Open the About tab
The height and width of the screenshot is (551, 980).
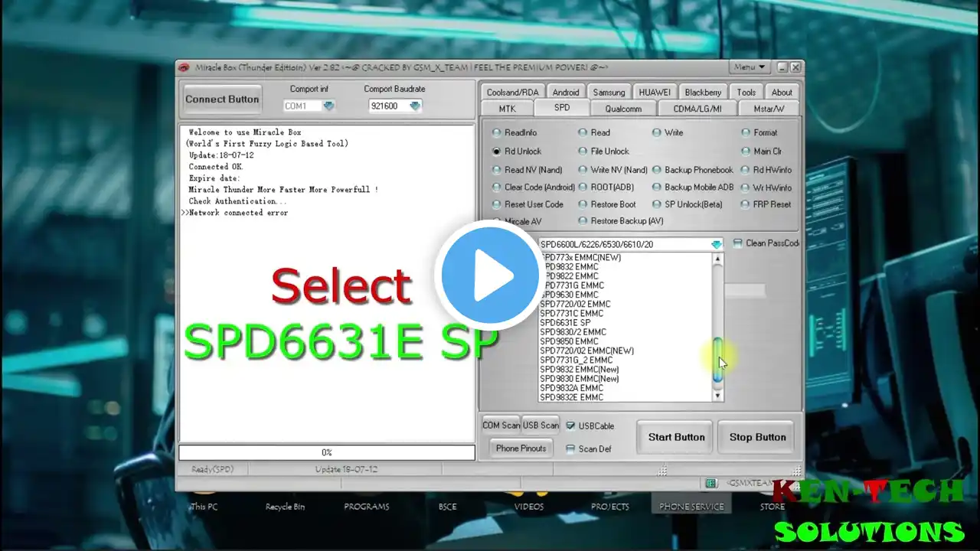pyautogui.click(x=782, y=92)
